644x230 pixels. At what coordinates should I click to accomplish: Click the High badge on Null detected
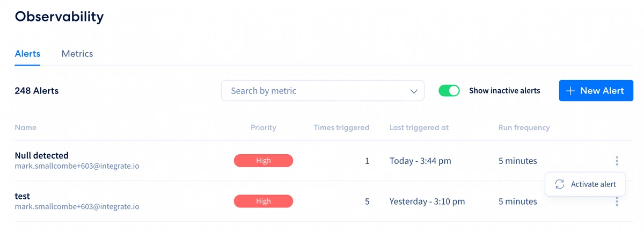point(264,161)
